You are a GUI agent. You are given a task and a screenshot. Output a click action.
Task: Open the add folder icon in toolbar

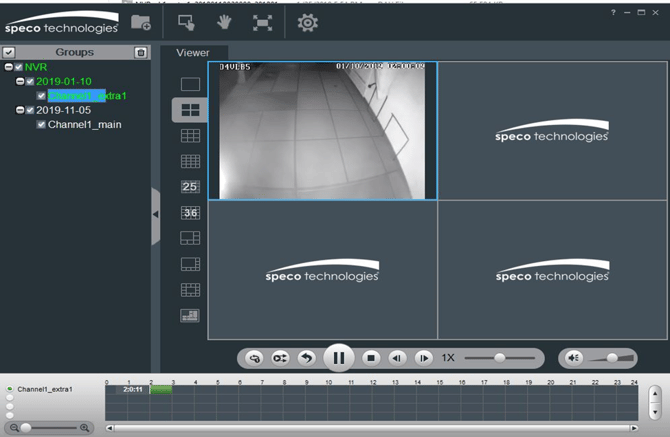[141, 22]
